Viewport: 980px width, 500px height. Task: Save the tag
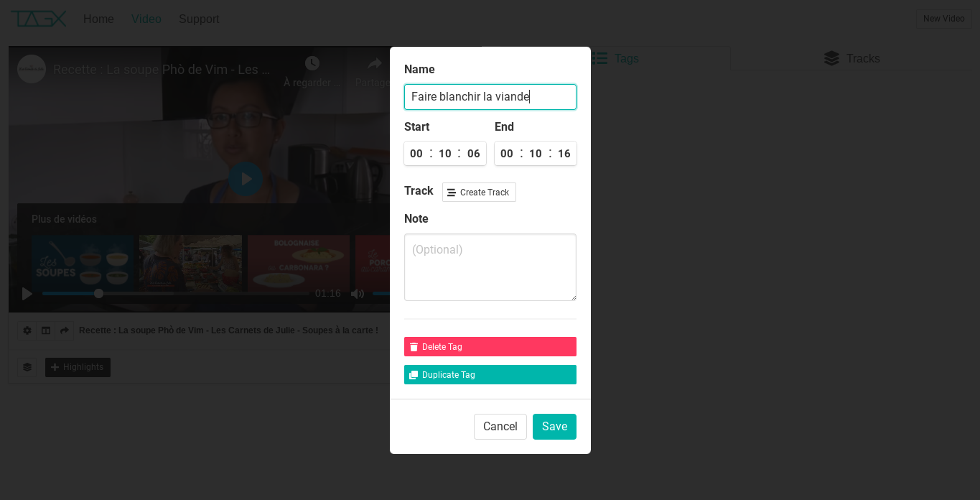click(x=554, y=427)
